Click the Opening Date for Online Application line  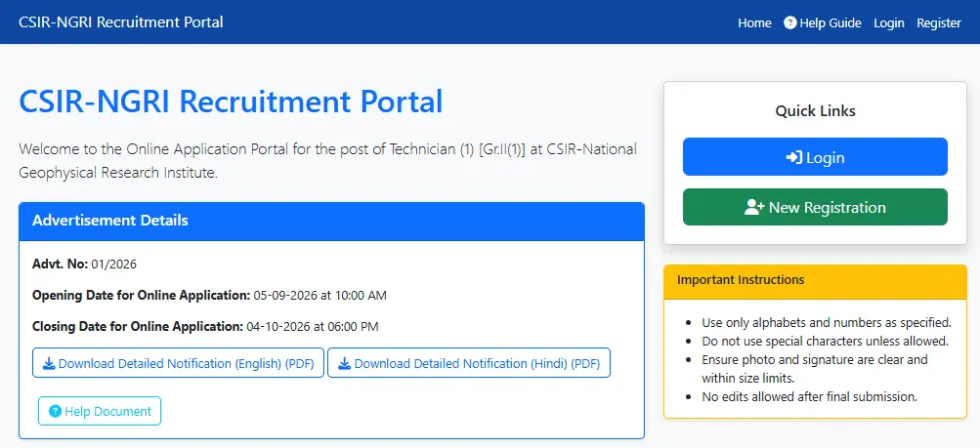pyautogui.click(x=209, y=295)
